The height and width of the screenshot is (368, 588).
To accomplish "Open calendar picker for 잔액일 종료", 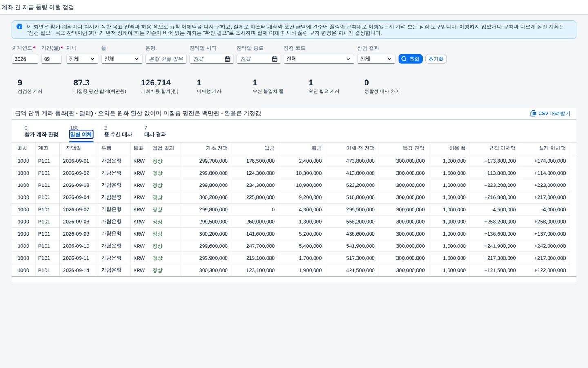I will tap(274, 59).
